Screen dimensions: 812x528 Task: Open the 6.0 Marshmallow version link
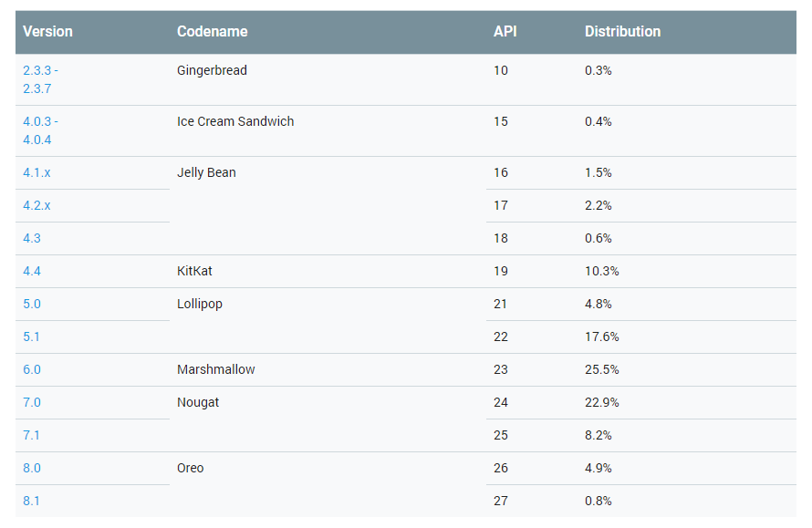coord(32,369)
